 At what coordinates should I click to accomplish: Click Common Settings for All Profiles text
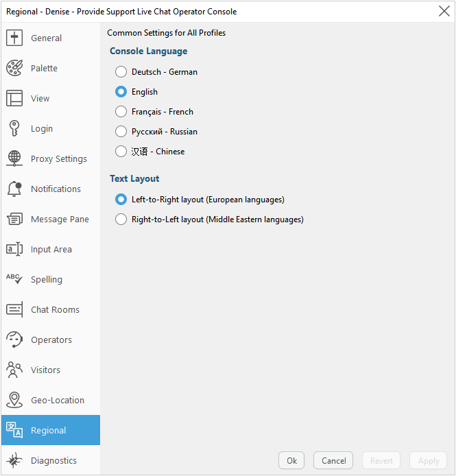tap(167, 33)
